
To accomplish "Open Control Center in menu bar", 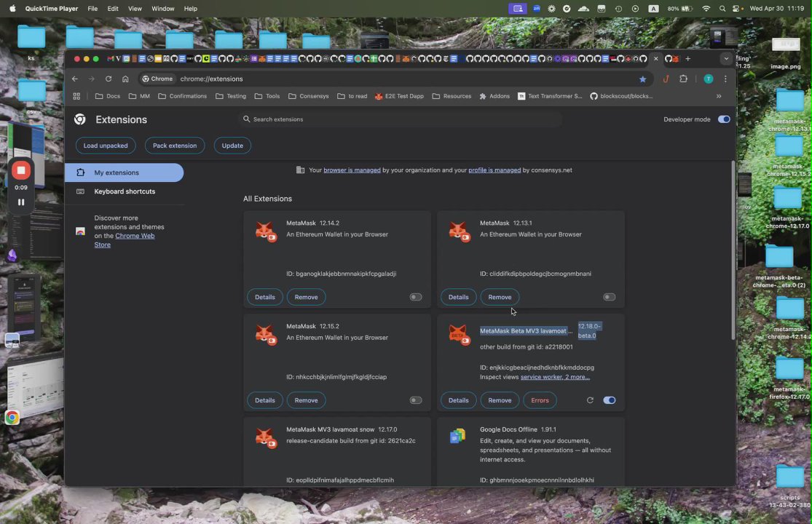I will [738, 9].
